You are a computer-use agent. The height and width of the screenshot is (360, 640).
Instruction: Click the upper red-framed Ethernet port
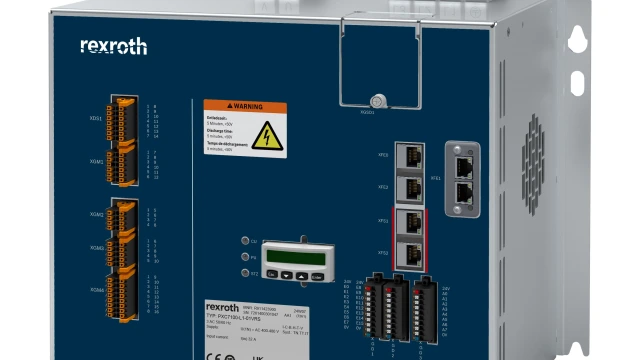point(410,222)
